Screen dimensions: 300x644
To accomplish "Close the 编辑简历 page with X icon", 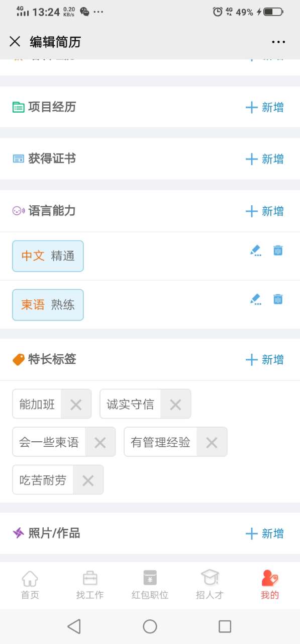I will point(15,41).
